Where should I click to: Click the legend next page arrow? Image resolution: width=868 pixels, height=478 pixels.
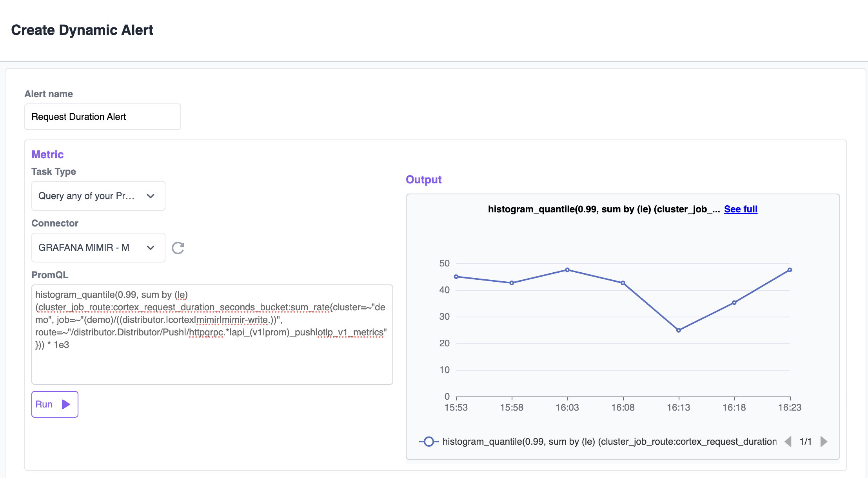[x=824, y=442]
